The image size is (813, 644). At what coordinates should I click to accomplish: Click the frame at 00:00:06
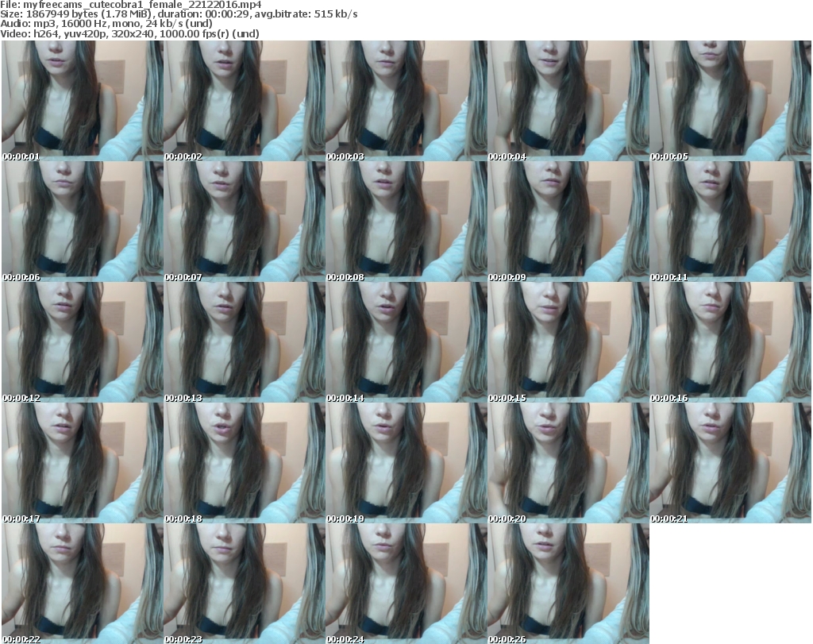click(x=82, y=222)
